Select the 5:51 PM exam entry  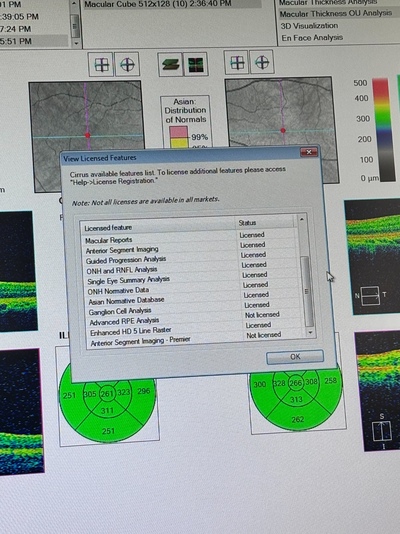(34, 41)
